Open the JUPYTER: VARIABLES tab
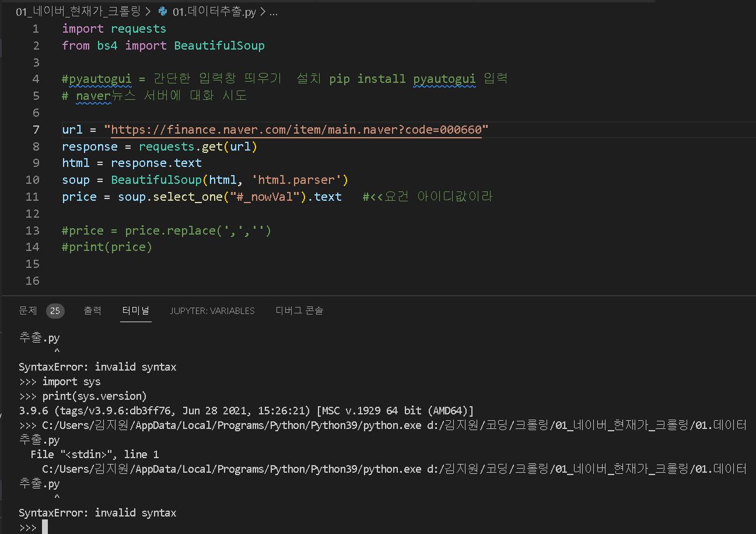The image size is (756, 534). click(x=212, y=310)
